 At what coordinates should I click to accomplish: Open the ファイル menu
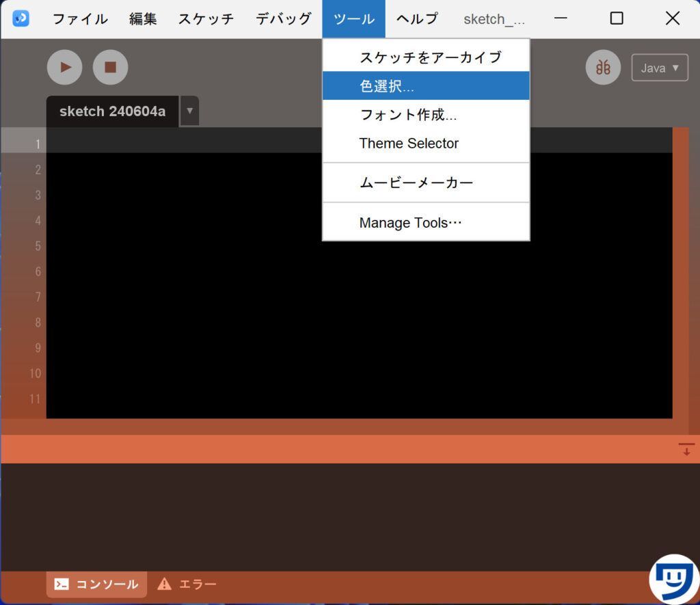(x=81, y=18)
